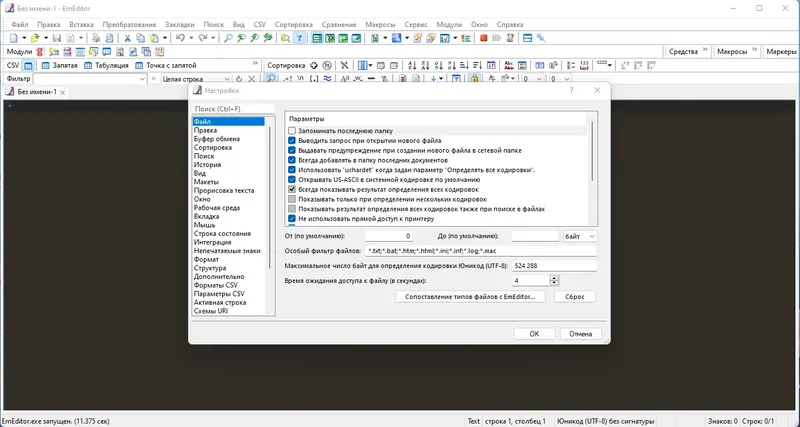This screenshot has width=800, height=427.
Task: Select the 'Без имени-1' document tab
Action: click(x=35, y=92)
